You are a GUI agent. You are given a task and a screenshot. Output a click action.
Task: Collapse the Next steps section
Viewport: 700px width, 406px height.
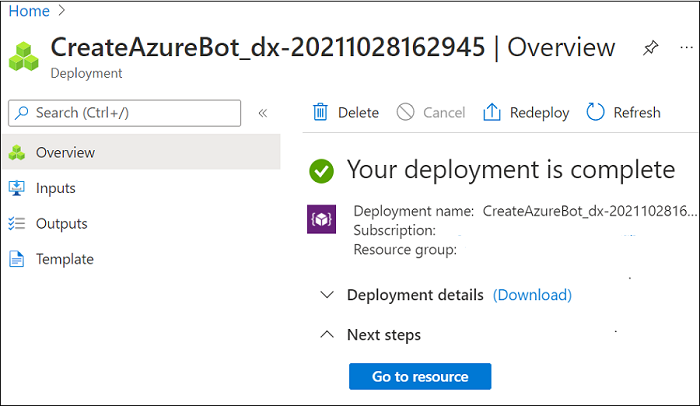point(326,335)
